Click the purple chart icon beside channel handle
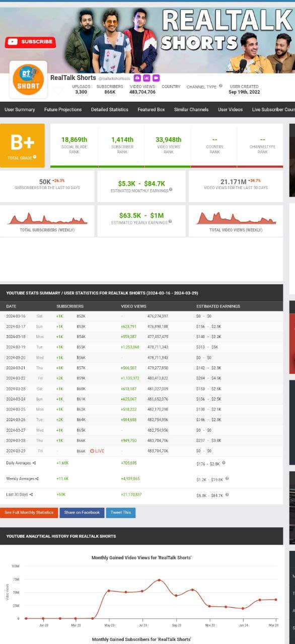Screen dimensions: 295x644 click(146, 78)
